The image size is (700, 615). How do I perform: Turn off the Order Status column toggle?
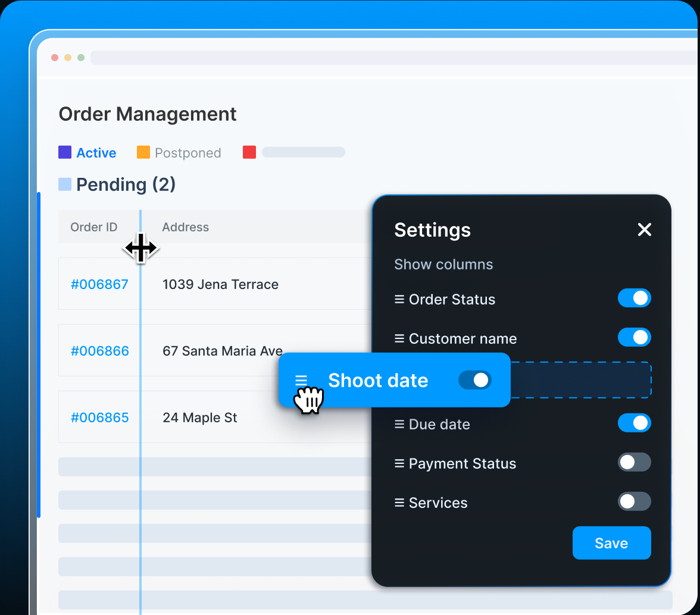[x=635, y=299]
